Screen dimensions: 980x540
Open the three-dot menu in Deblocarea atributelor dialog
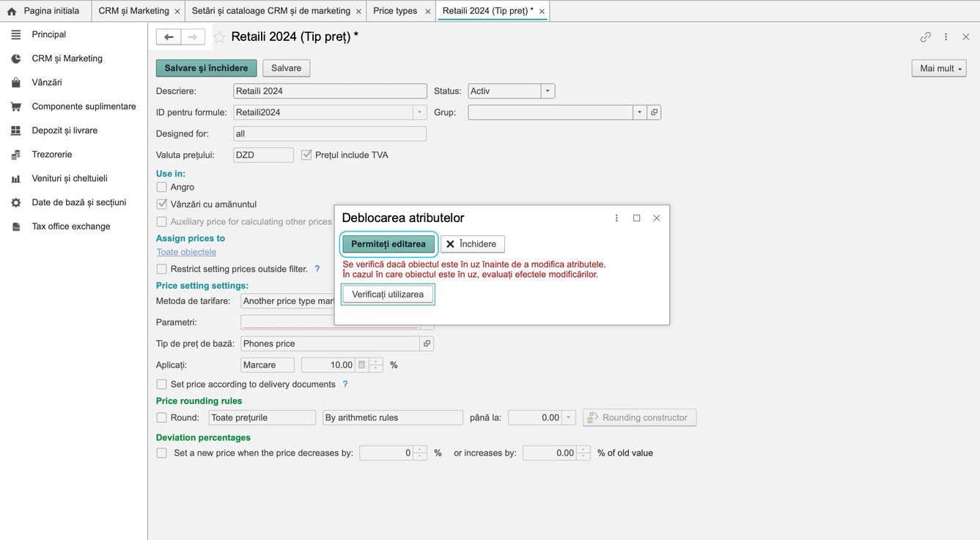(616, 218)
